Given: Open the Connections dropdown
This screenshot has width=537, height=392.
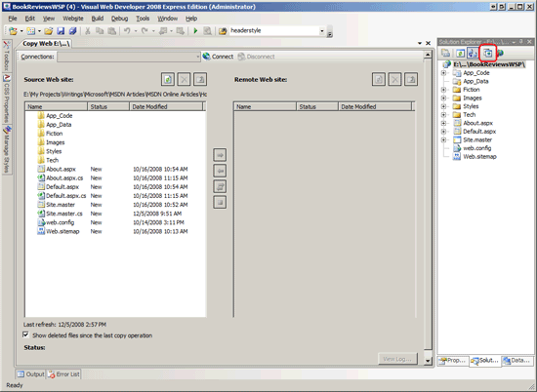Looking at the screenshot, I should [198, 57].
